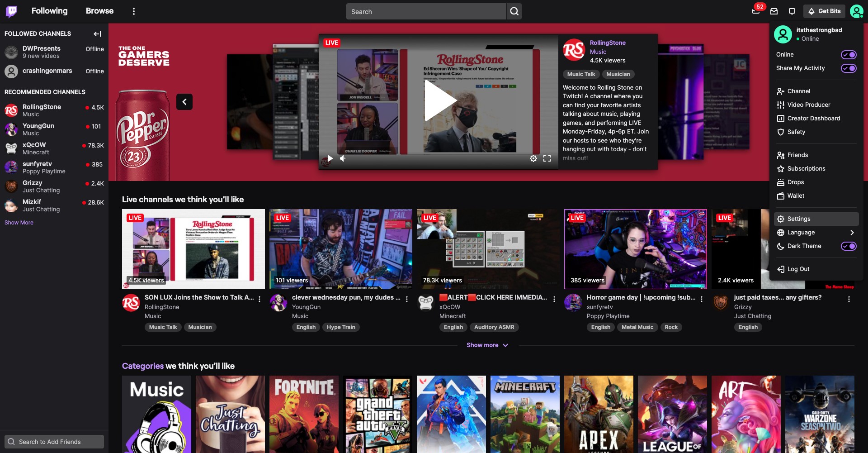Open xQcOW Minecraft stream thumbnail
This screenshot has height=453, width=868.
pyautogui.click(x=488, y=249)
